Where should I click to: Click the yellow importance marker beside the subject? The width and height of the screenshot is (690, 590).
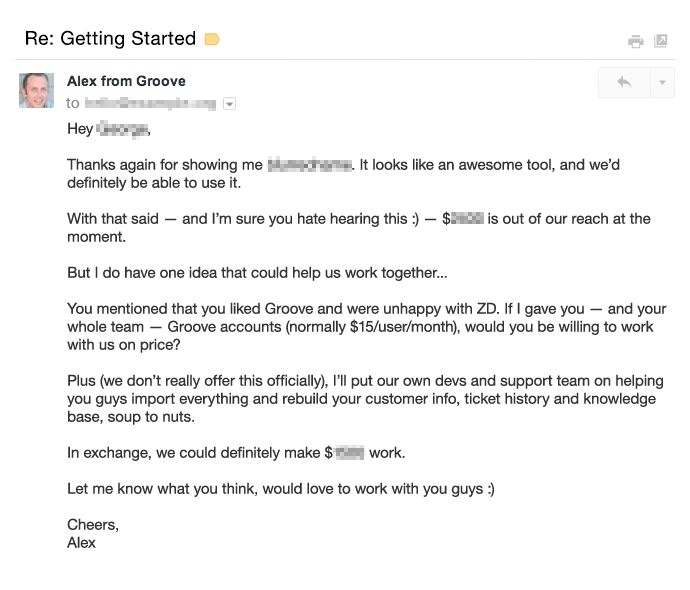coord(211,40)
